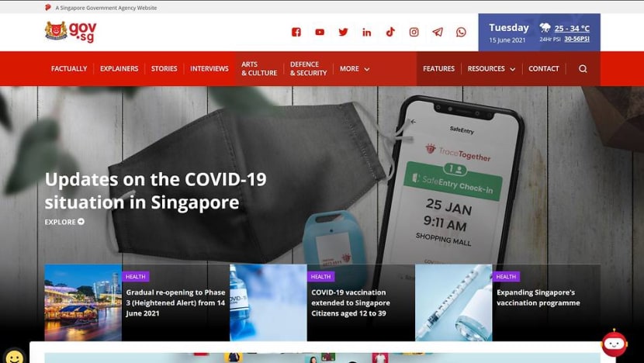This screenshot has width=644, height=363.
Task: Click the syringe and vial thumbnail
Action: pos(453,302)
